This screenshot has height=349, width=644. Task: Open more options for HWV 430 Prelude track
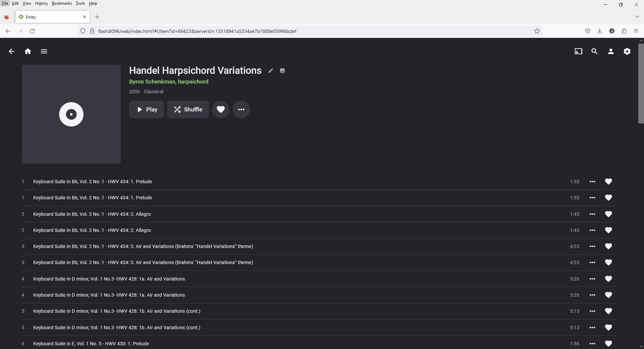[x=592, y=344]
